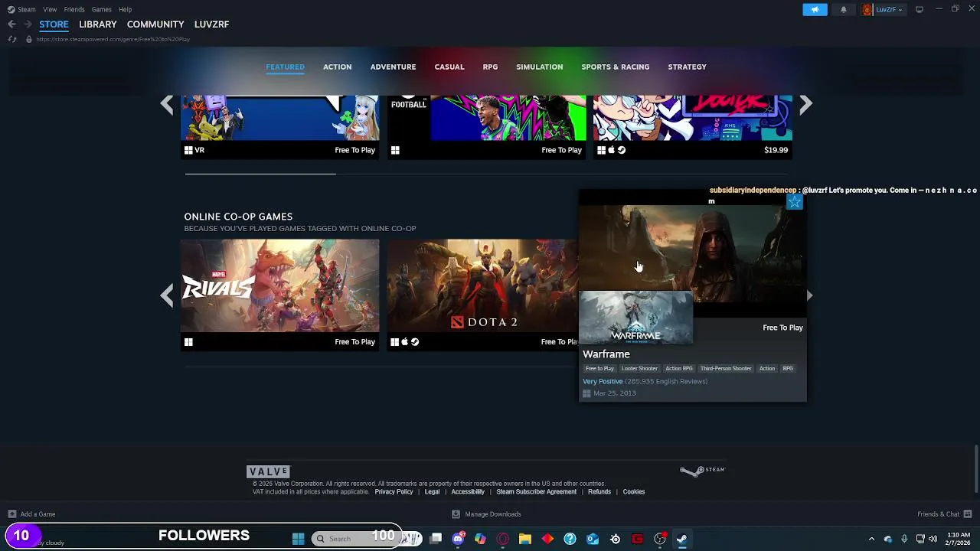Viewport: 980px width, 551px height.
Task: Click Add a Game
Action: [31, 514]
